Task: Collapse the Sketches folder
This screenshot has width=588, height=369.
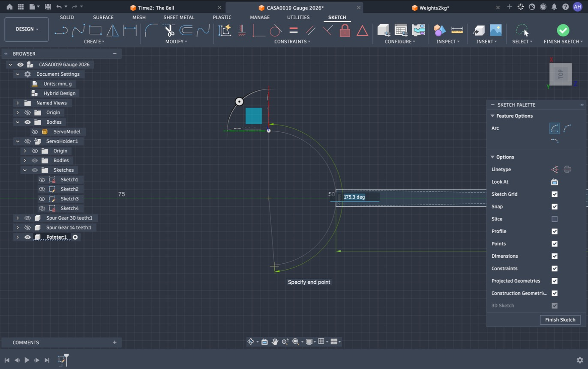Action: click(25, 170)
